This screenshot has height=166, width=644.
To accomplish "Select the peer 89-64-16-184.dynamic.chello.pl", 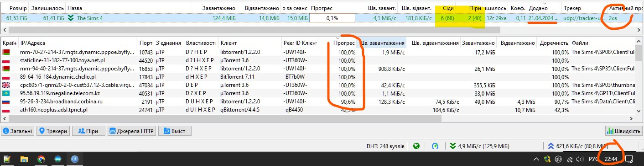I will [58, 77].
